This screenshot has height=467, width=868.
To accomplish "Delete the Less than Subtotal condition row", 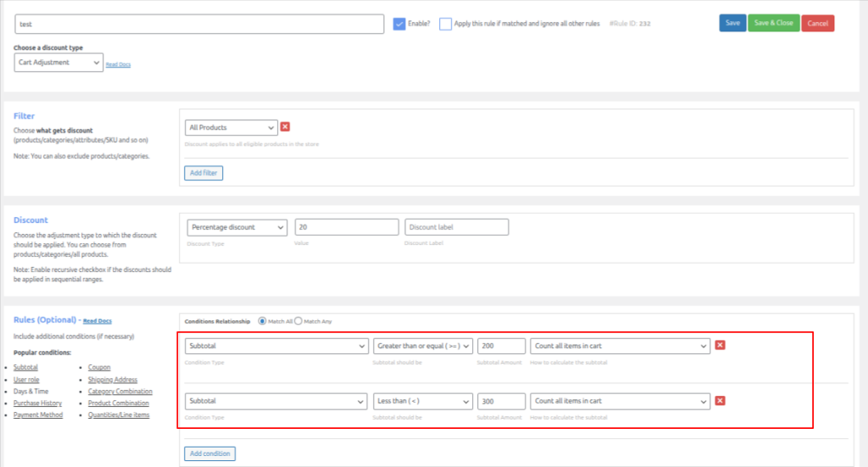I will [x=720, y=400].
